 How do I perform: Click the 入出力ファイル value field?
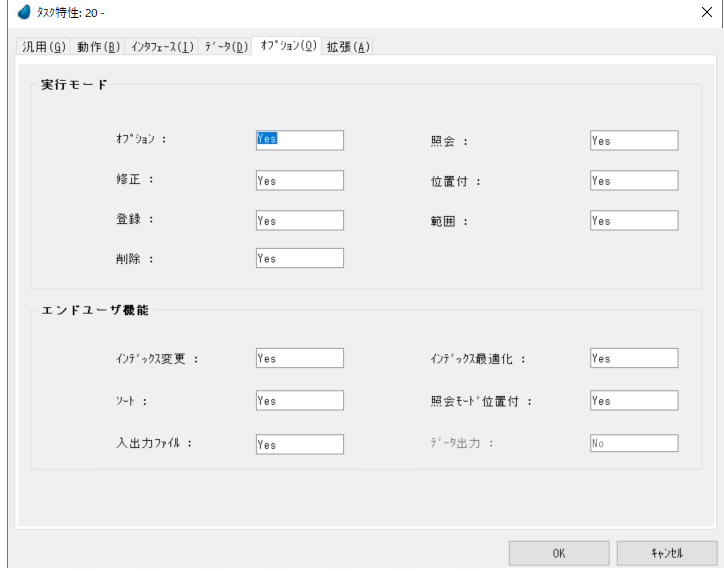pyautogui.click(x=299, y=444)
